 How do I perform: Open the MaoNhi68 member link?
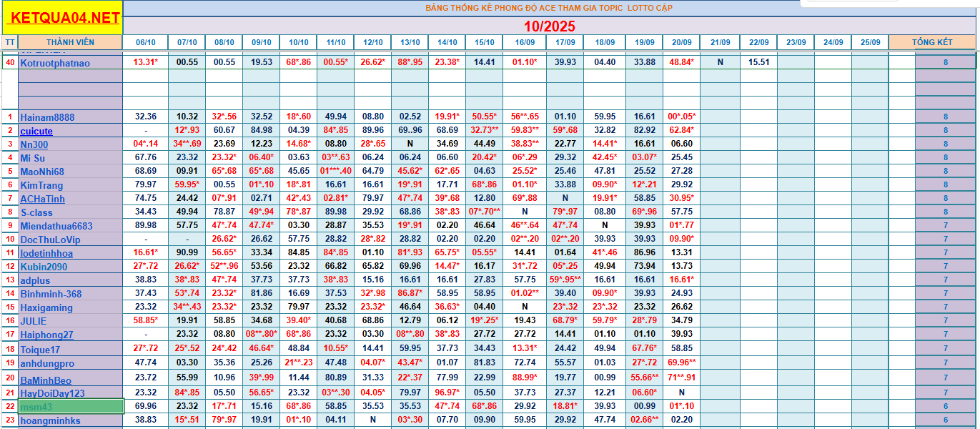click(x=42, y=172)
